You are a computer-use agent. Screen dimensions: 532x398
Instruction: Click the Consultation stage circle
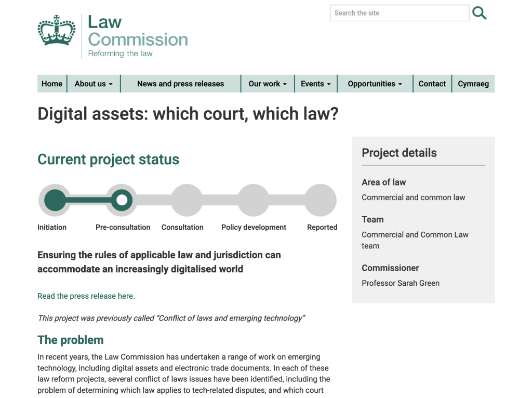(187, 200)
